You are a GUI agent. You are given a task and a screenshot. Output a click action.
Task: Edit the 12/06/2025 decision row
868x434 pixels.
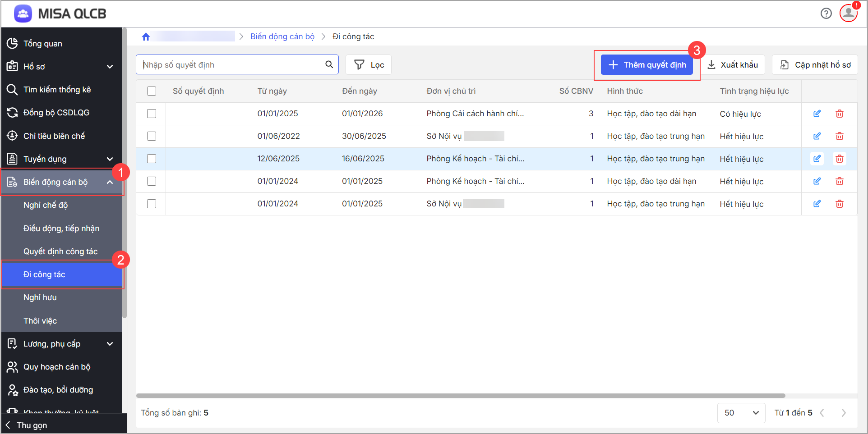tap(817, 159)
